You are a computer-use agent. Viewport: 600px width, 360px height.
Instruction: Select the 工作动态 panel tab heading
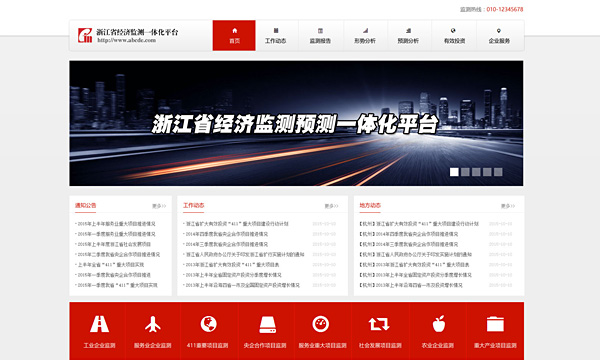pyautogui.click(x=194, y=205)
